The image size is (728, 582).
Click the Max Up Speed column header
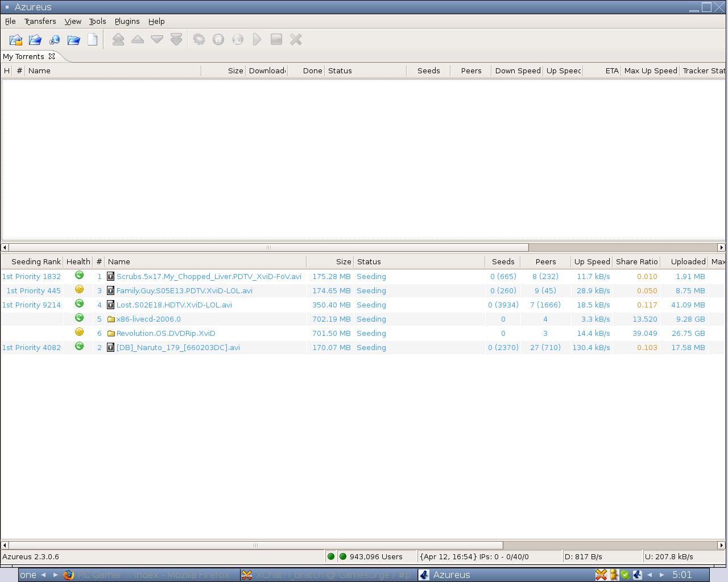click(x=650, y=70)
